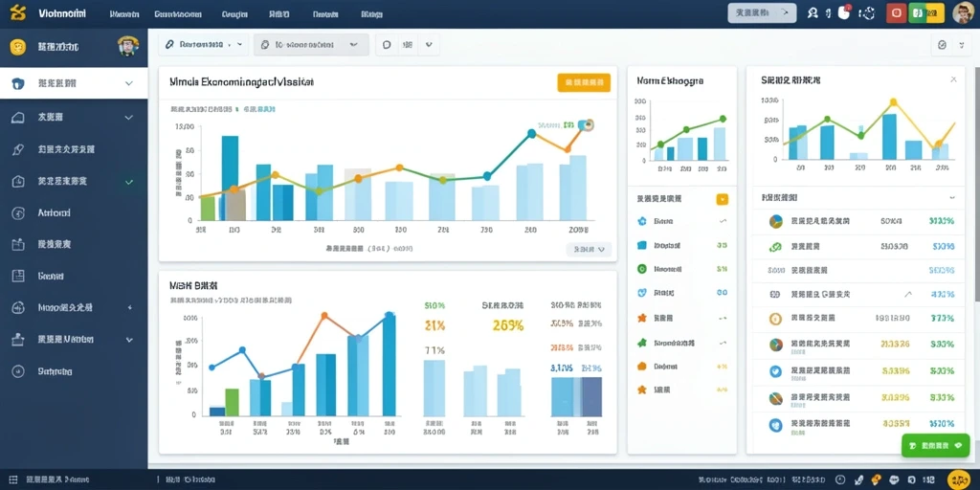Open the user profile icon beside the search box
Screen dimensions: 980x490
pos(813,12)
